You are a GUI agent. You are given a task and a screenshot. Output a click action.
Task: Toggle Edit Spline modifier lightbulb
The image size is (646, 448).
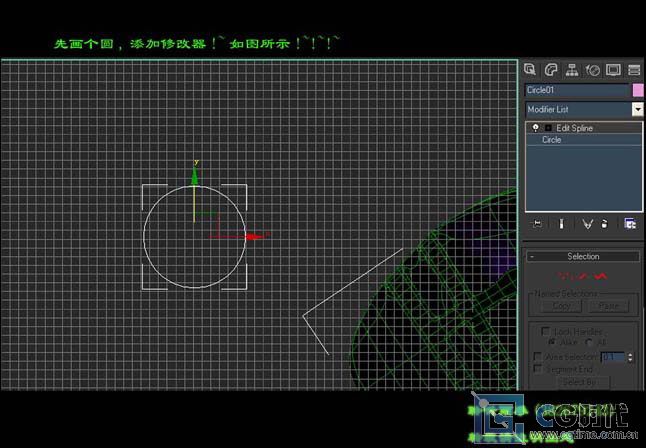click(536, 128)
